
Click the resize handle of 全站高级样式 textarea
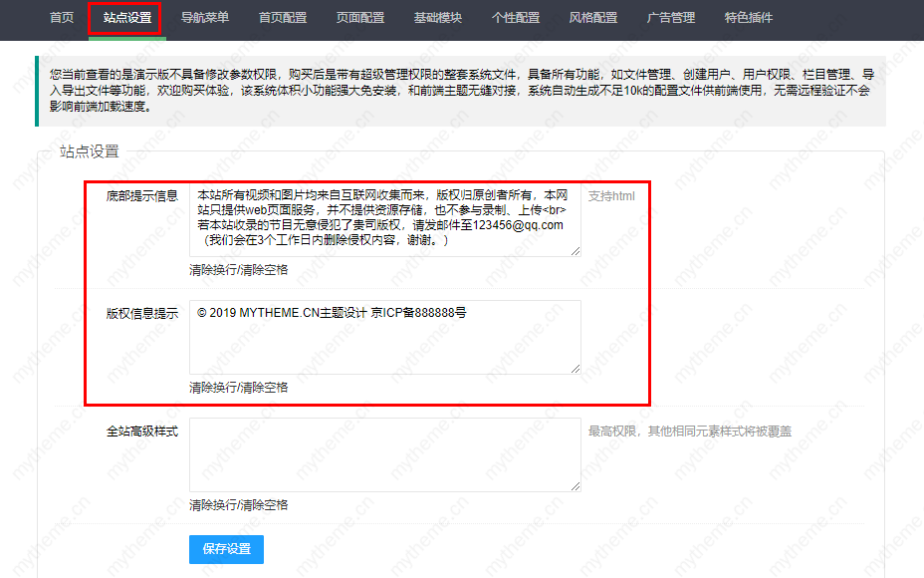tap(575, 486)
